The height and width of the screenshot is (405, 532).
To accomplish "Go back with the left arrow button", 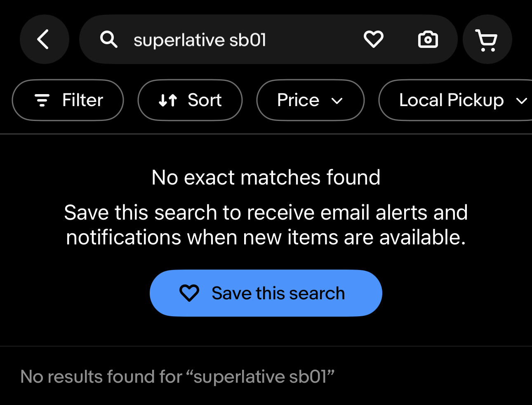I will coord(44,40).
